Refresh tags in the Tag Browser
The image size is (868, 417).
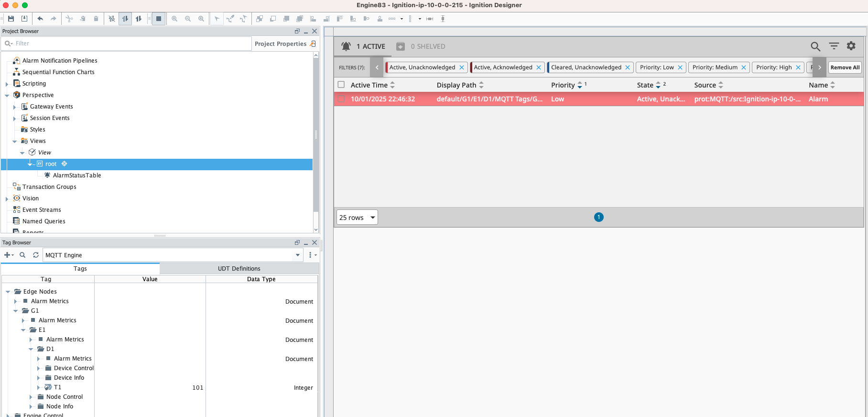[36, 255]
